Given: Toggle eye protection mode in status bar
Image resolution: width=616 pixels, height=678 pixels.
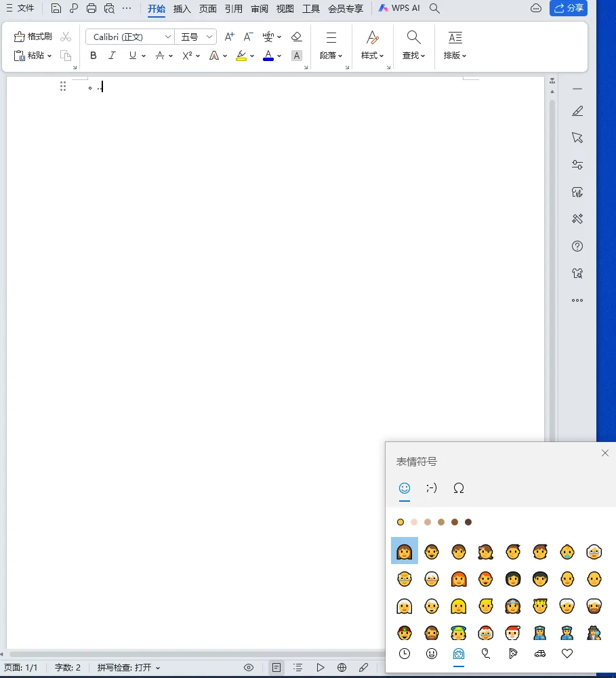Looking at the screenshot, I should [249, 668].
